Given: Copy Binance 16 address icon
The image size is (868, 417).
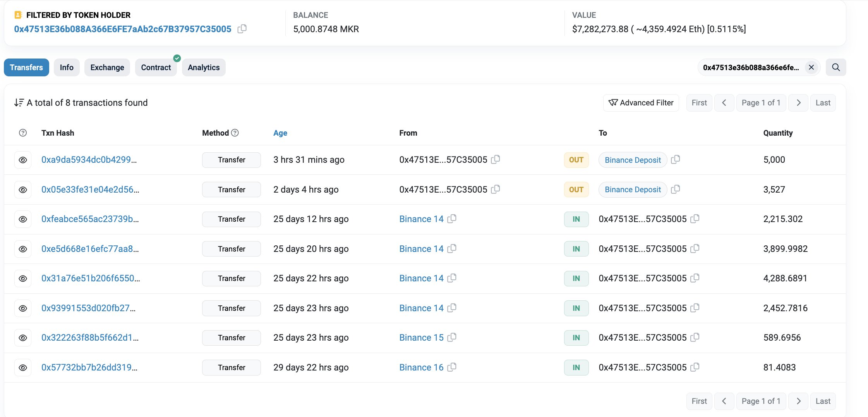Looking at the screenshot, I should 452,367.
